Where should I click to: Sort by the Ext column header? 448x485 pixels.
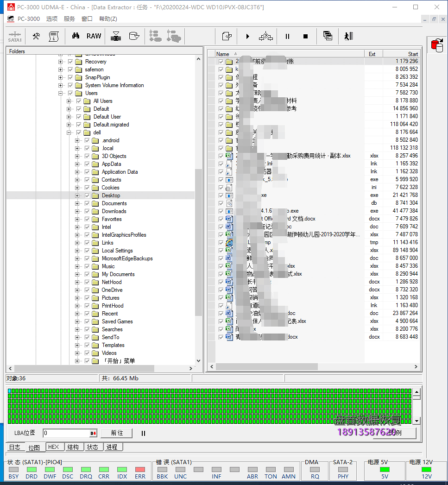pyautogui.click(x=373, y=54)
